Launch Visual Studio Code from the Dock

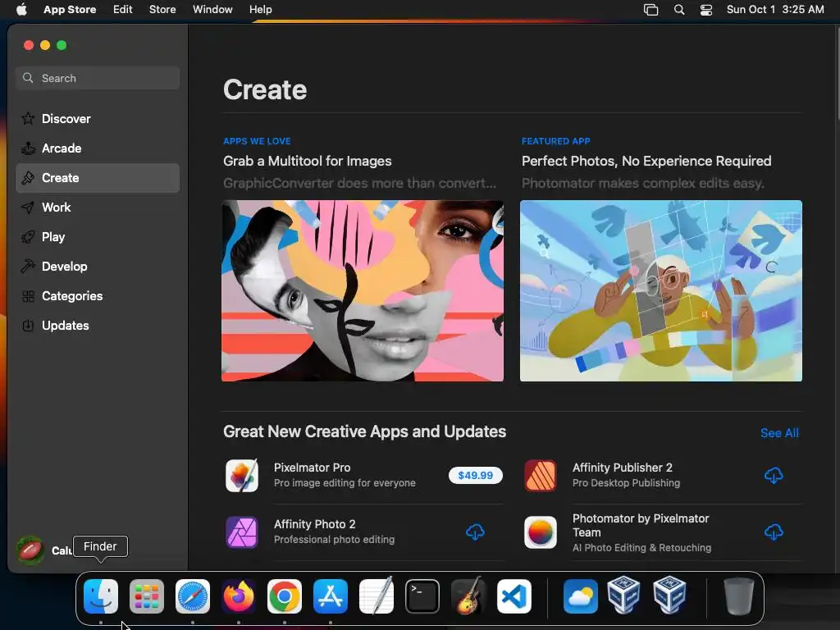coord(514,596)
